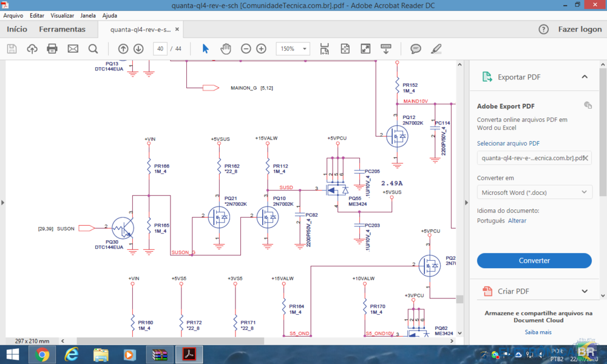The width and height of the screenshot is (607, 364).
Task: Click the Alterar language link
Action: (x=517, y=221)
